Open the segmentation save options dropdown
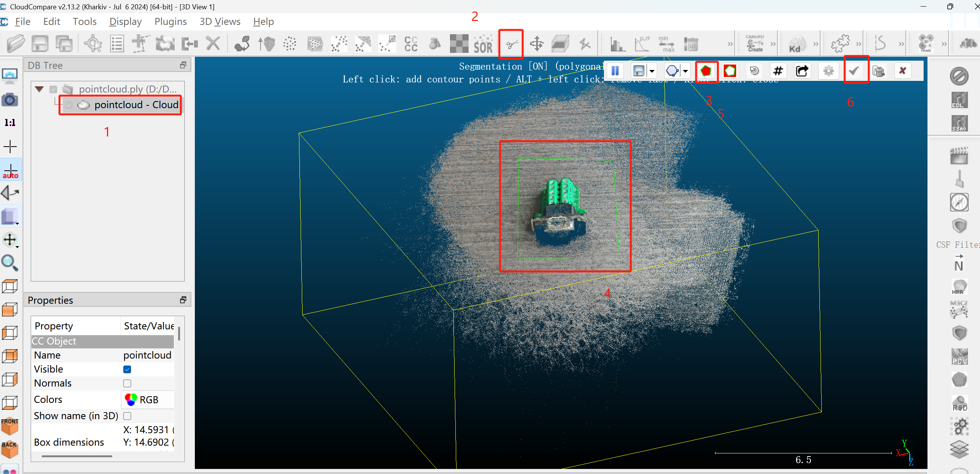The width and height of the screenshot is (980, 474). click(x=652, y=71)
